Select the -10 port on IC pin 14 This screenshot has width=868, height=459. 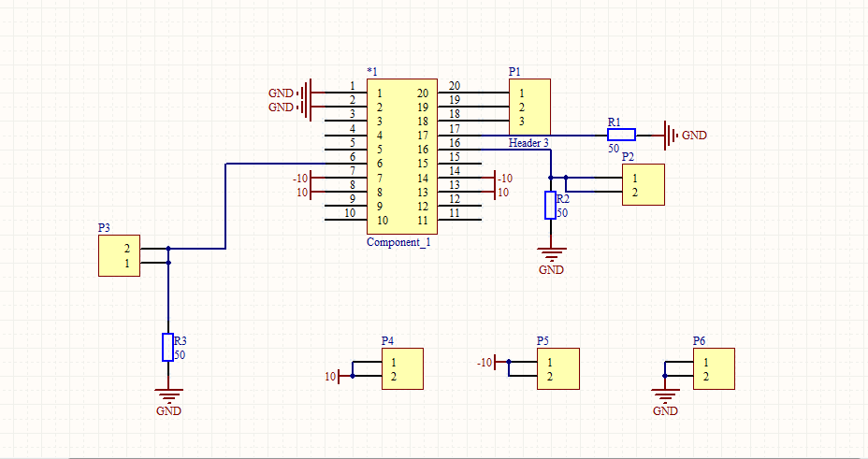tap(502, 178)
